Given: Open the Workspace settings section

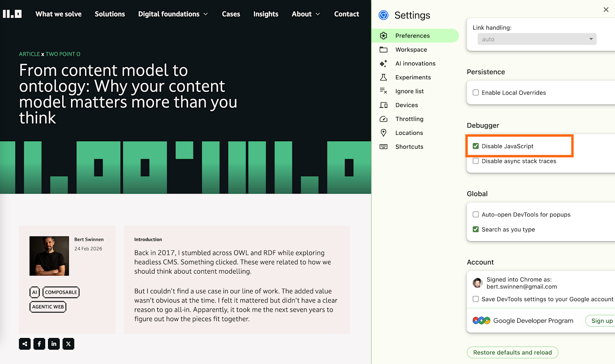Looking at the screenshot, I should point(411,49).
